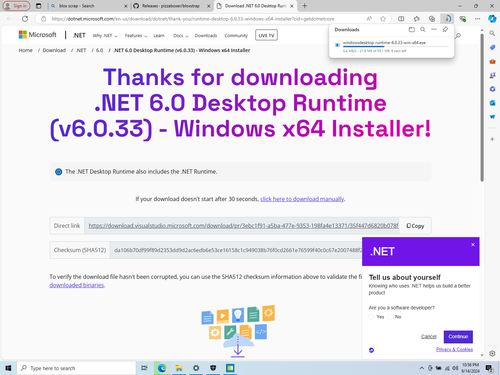Select Yes for software developer
Screen dimensions: 500x375
pos(371,317)
